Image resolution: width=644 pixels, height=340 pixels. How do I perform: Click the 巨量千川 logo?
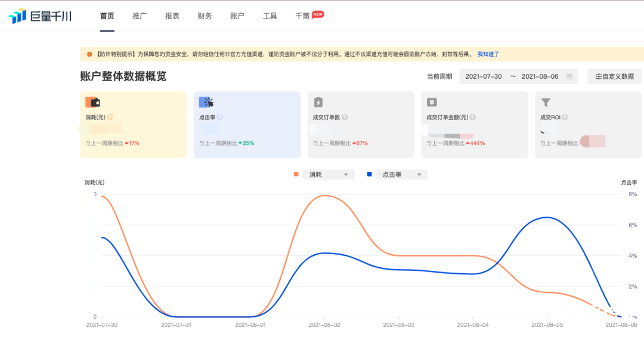tap(40, 16)
